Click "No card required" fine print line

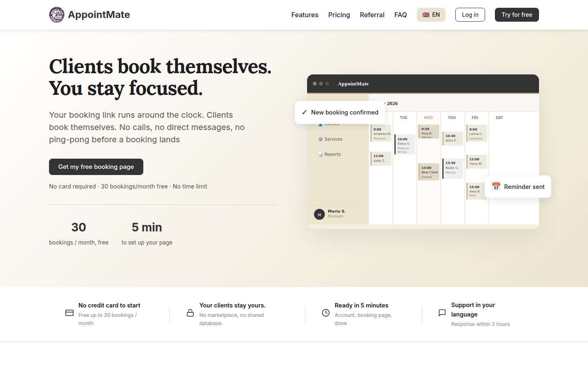coord(128,186)
